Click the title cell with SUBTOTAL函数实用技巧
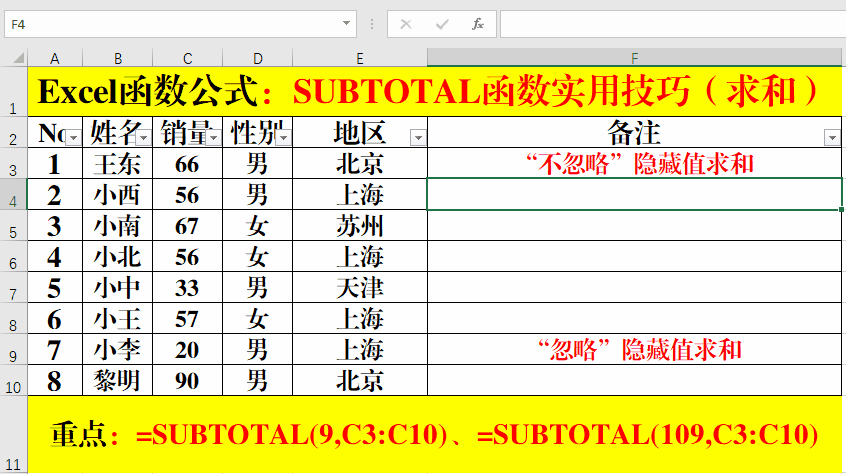 coord(435,92)
